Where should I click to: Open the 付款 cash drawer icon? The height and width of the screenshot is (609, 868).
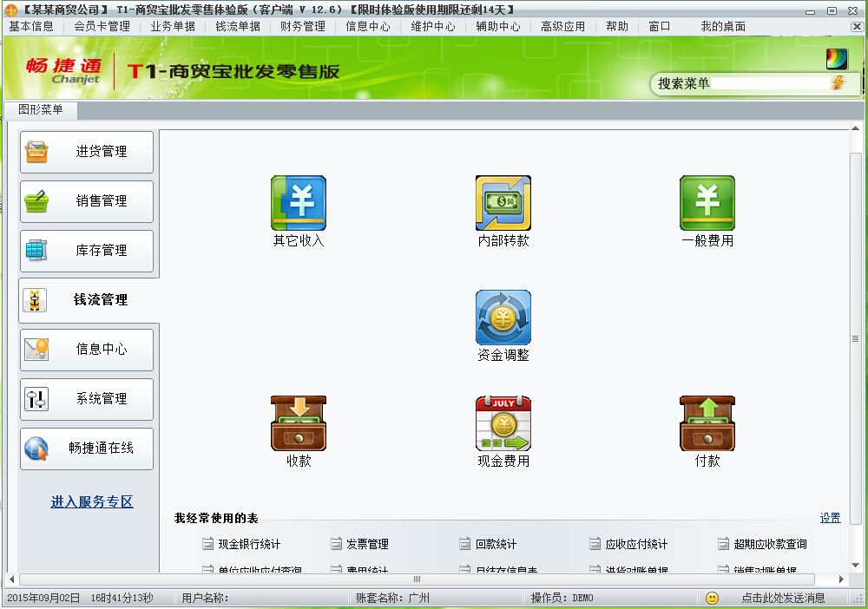click(707, 423)
